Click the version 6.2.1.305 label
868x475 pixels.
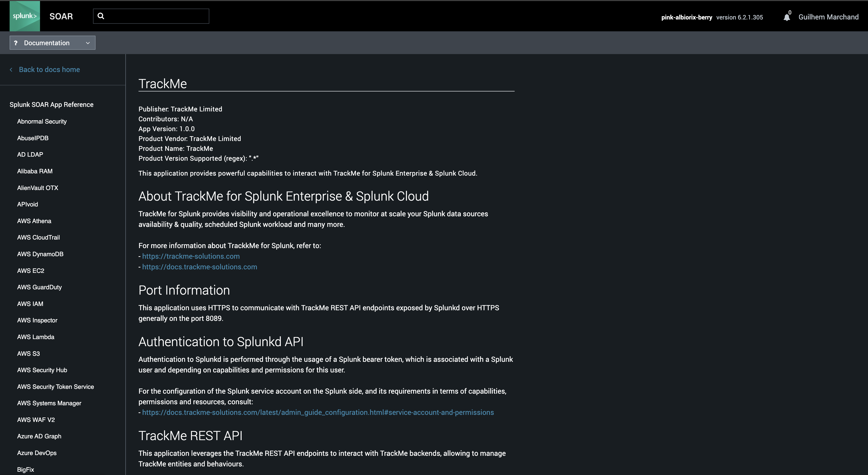(739, 17)
